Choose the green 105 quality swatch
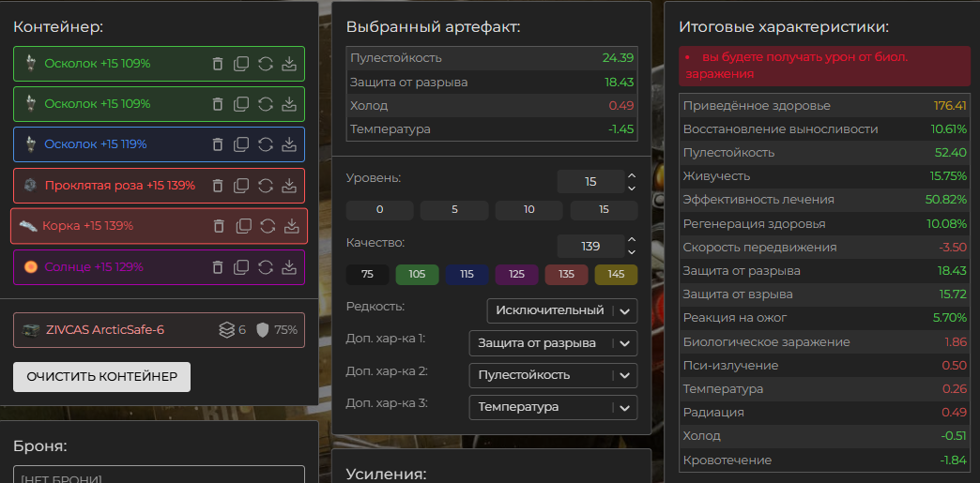 417,275
